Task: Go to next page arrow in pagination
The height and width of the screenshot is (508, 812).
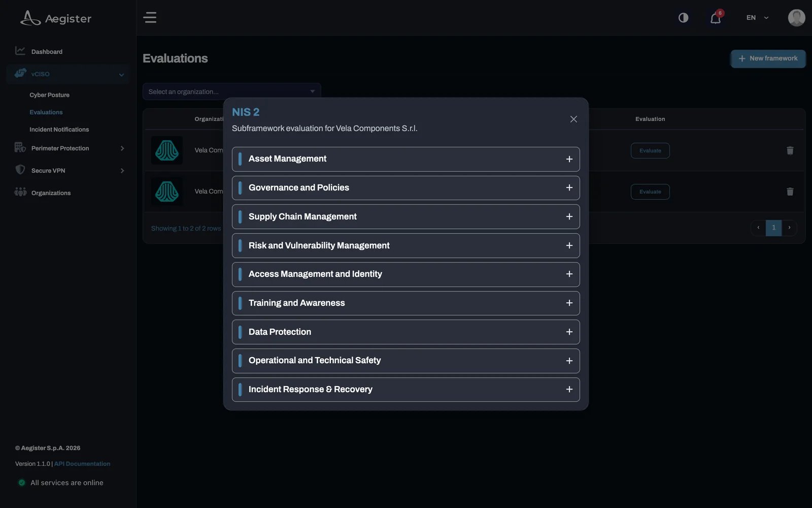Action: (x=789, y=228)
